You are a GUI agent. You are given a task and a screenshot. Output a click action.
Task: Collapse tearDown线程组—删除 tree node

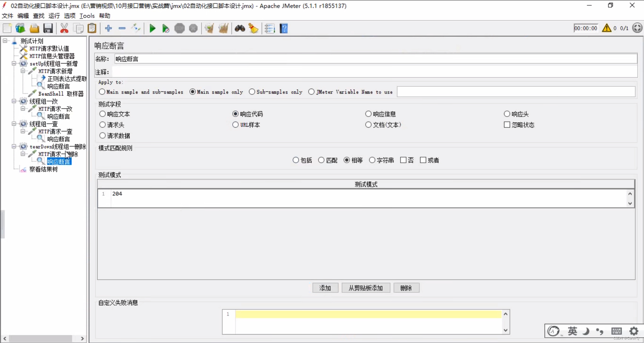point(14,146)
